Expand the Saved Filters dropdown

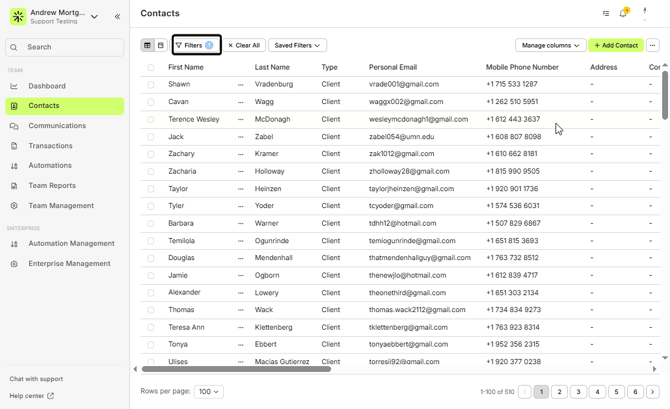pyautogui.click(x=298, y=45)
